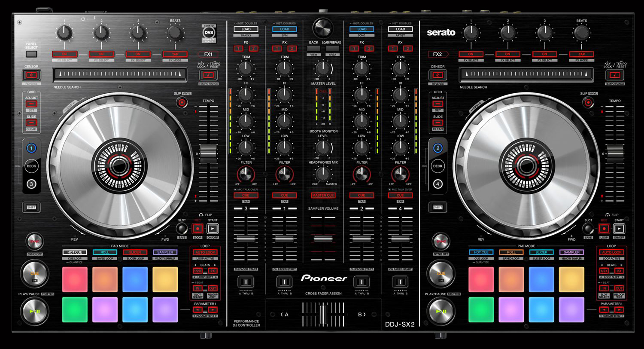Click the TRIM knob on channel 1
Screen dimensions: 644x349
284,68
